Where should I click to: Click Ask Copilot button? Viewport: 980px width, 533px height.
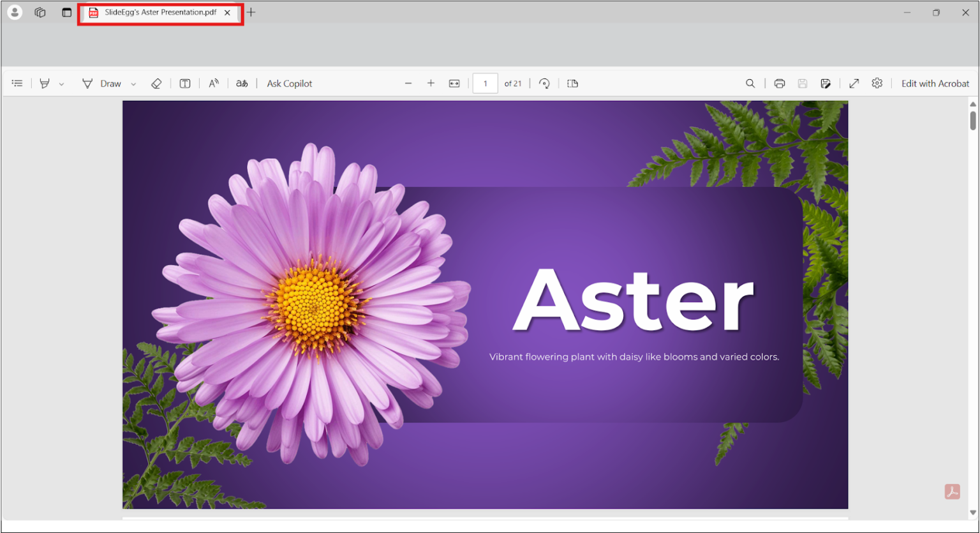pyautogui.click(x=290, y=84)
